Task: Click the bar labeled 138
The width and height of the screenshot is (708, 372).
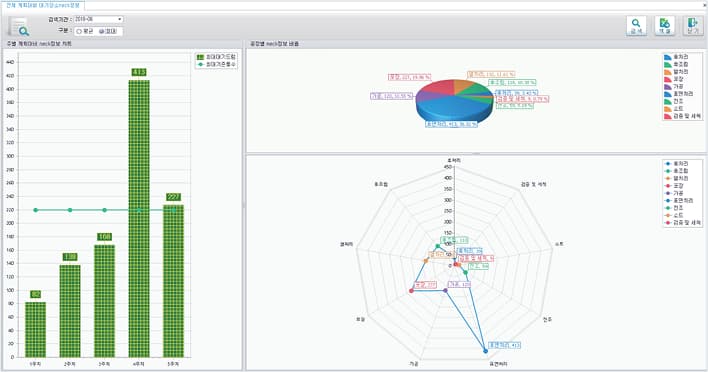Action: tap(70, 311)
